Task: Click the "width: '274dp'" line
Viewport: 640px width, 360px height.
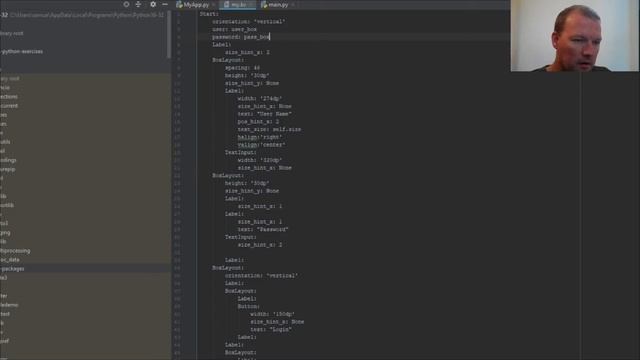Action: [260, 98]
